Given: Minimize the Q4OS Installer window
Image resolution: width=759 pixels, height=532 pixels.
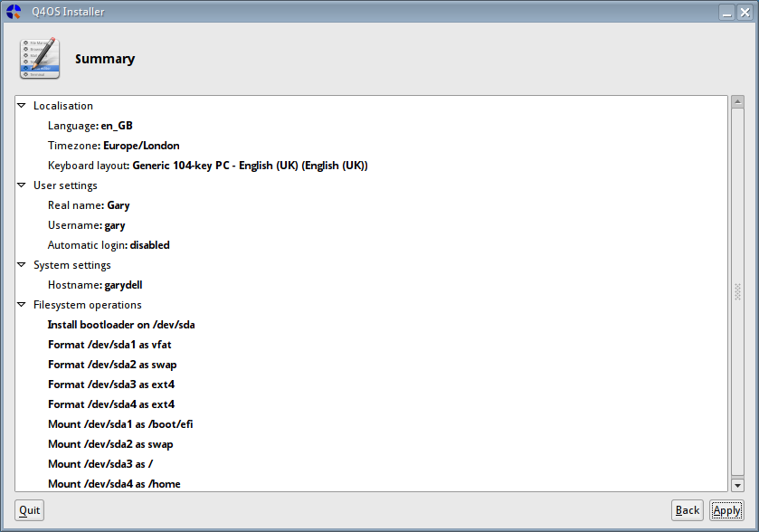Looking at the screenshot, I should click(x=727, y=12).
